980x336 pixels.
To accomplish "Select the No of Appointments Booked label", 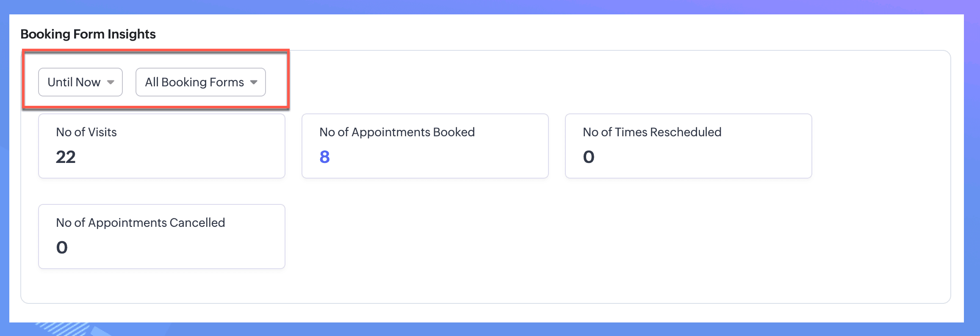I will (x=397, y=132).
